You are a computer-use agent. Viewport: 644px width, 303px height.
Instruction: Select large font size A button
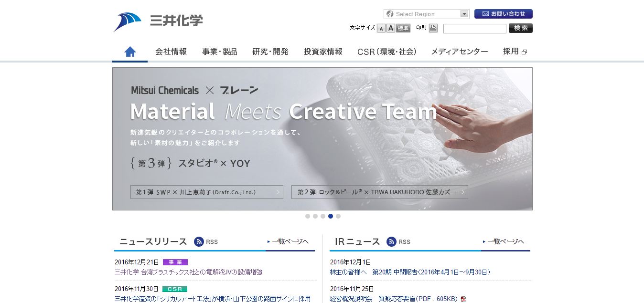tap(391, 28)
